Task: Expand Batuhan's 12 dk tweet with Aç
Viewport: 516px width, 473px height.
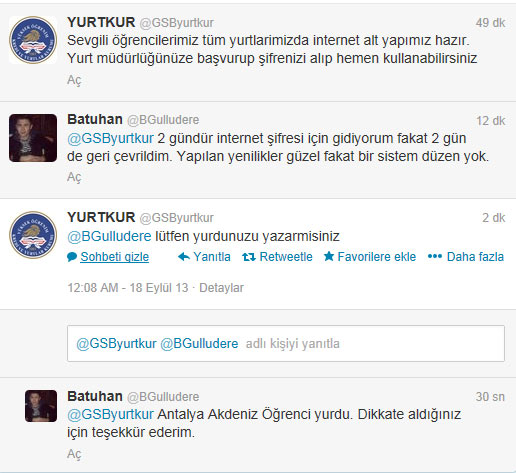Action: [74, 177]
